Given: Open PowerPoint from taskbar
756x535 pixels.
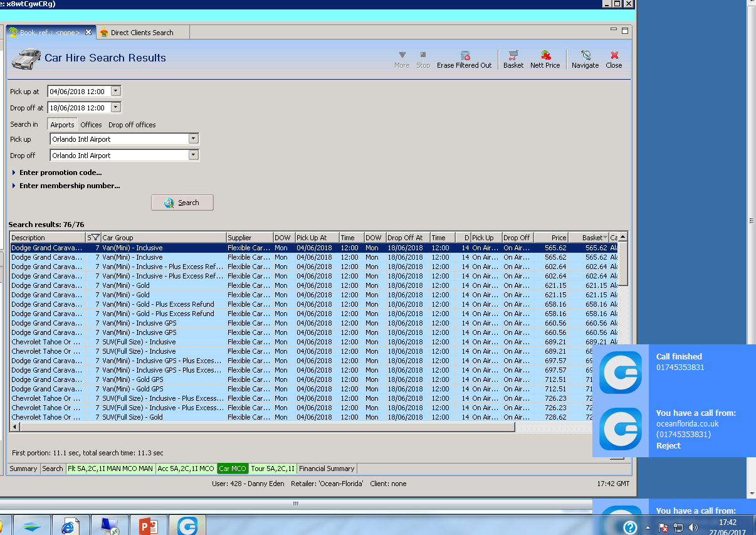Looking at the screenshot, I should coord(148,526).
